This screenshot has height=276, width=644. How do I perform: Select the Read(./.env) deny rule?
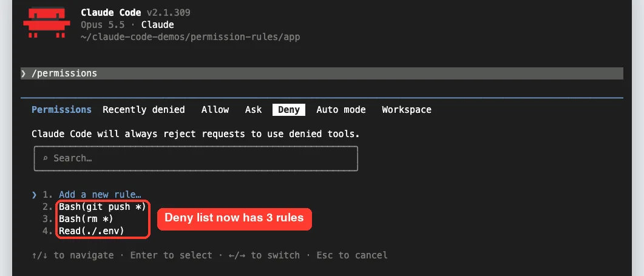(x=92, y=231)
